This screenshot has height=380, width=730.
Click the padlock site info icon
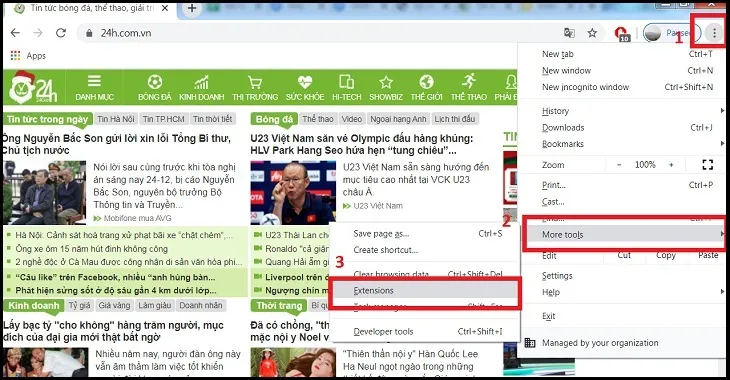89,33
